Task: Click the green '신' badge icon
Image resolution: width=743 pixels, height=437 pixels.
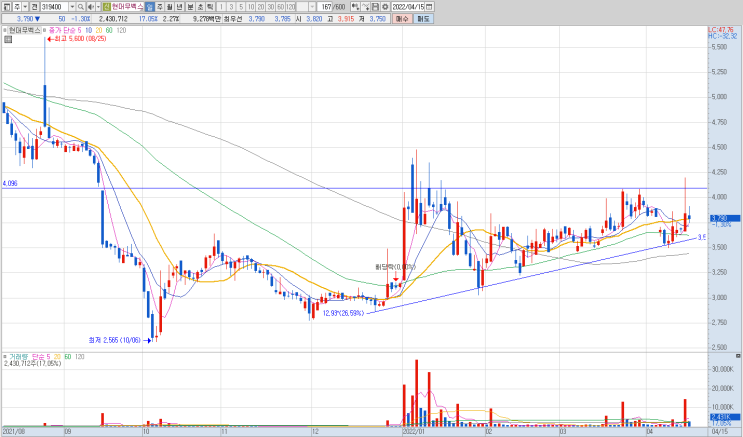Action: coord(107,7)
